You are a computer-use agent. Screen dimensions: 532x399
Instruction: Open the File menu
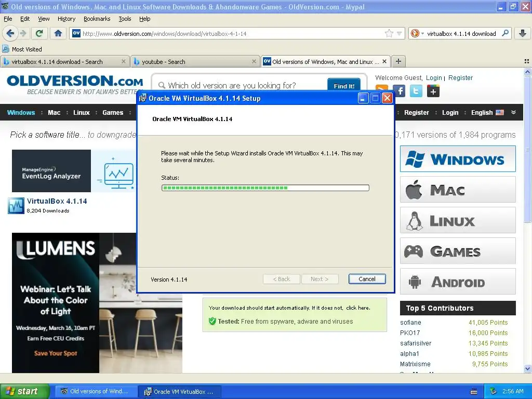click(x=8, y=19)
